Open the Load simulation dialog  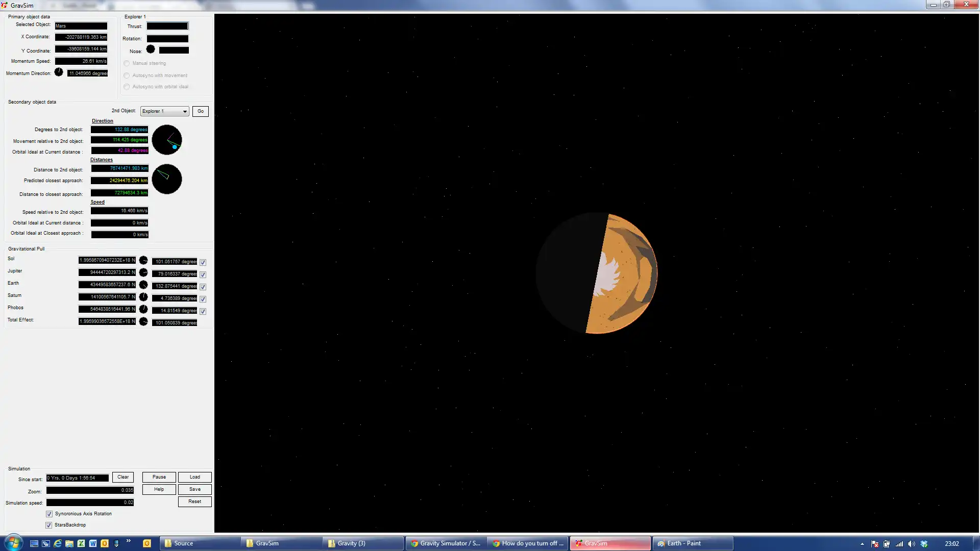point(194,477)
